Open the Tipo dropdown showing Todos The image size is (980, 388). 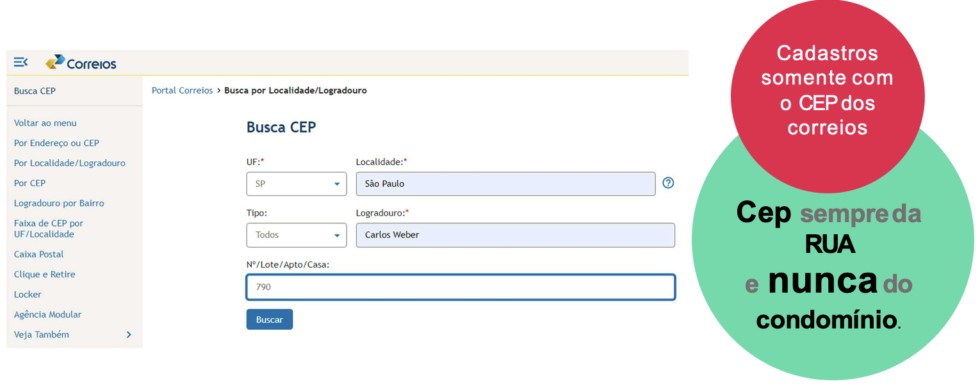click(297, 235)
